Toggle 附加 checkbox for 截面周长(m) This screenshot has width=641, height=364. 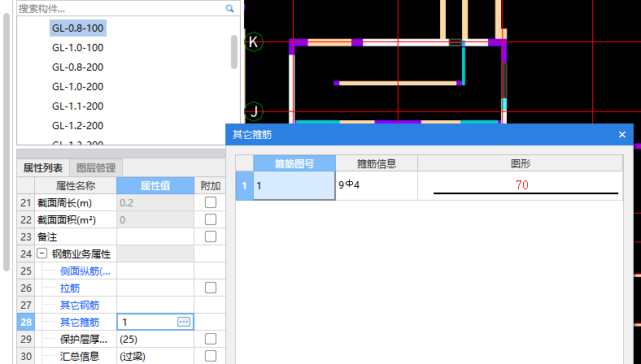[x=211, y=202]
